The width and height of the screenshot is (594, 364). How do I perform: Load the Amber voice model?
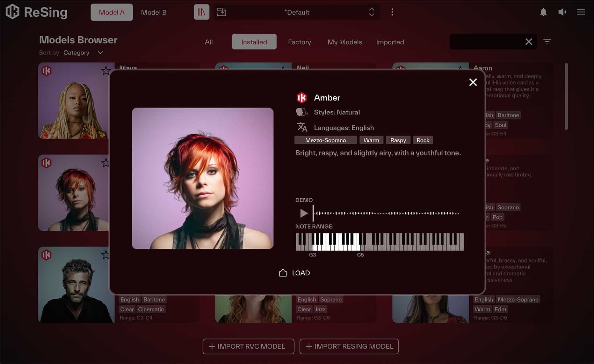click(x=294, y=273)
